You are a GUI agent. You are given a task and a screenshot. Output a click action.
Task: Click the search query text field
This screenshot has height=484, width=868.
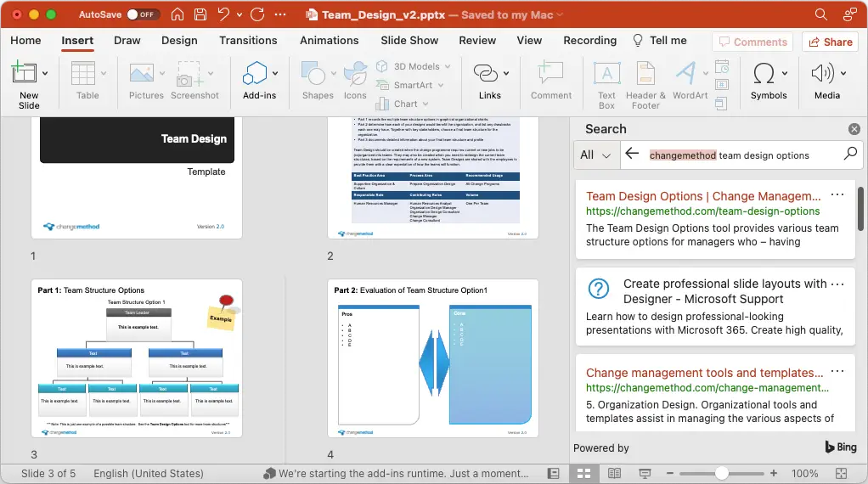[x=743, y=155]
